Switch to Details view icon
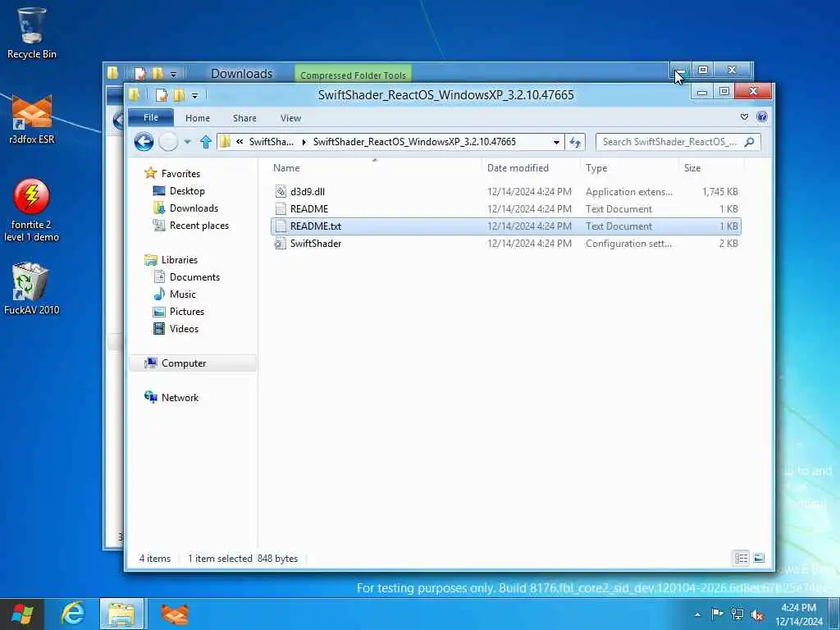 pyautogui.click(x=742, y=558)
